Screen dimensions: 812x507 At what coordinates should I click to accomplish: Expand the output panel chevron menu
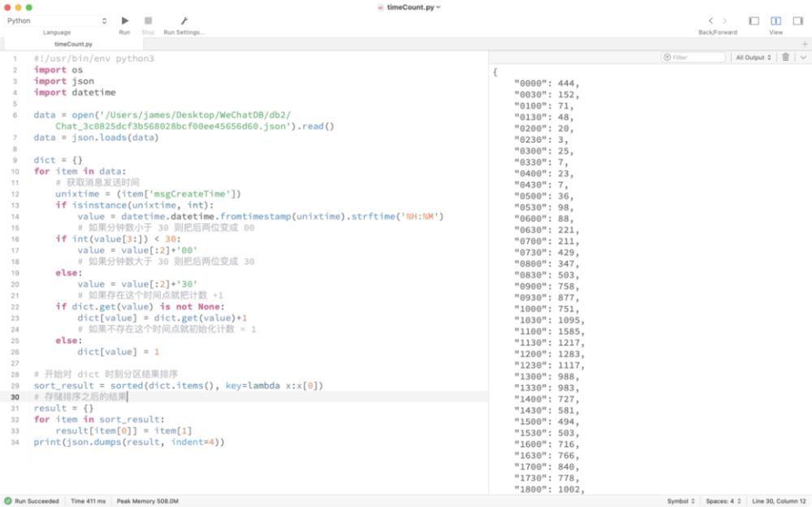pyautogui.click(x=803, y=58)
